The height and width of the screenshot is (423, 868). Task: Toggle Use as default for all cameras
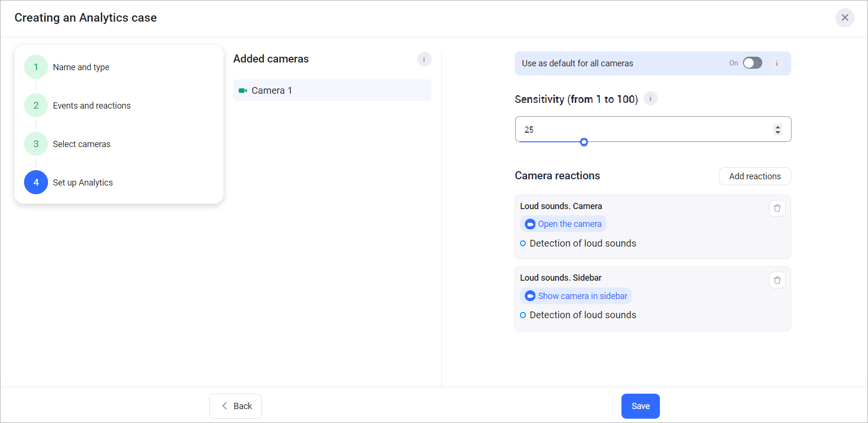pyautogui.click(x=752, y=63)
